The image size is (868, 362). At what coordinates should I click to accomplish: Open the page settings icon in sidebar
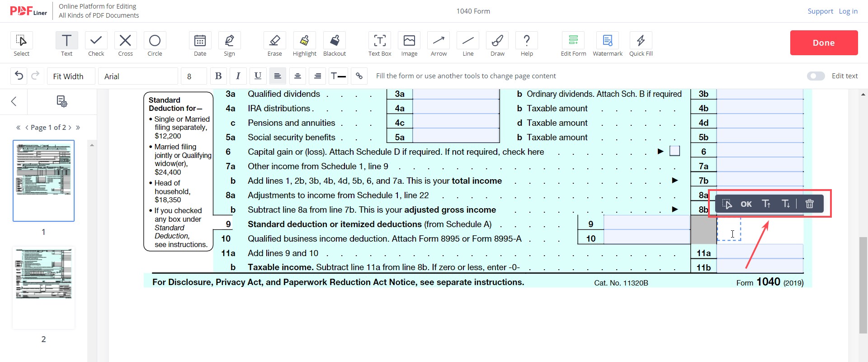click(x=62, y=101)
